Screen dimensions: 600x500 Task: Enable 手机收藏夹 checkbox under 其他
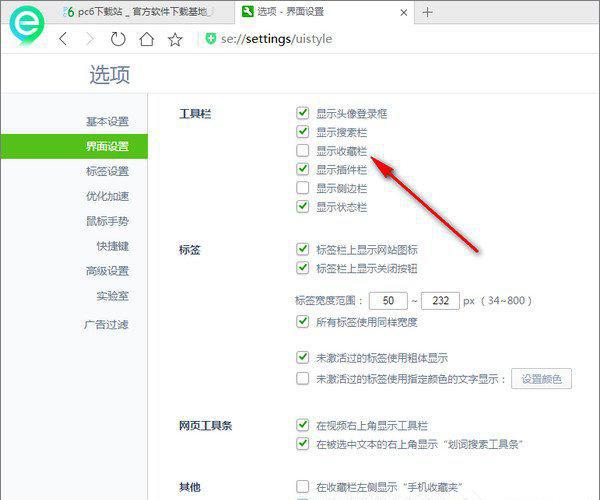point(302,487)
